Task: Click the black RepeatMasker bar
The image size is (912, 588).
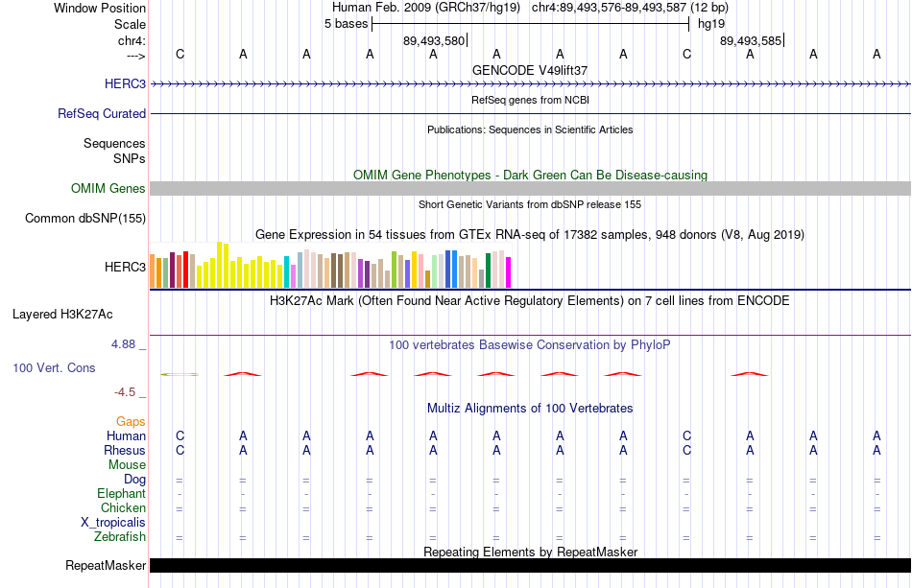Action: click(x=531, y=565)
